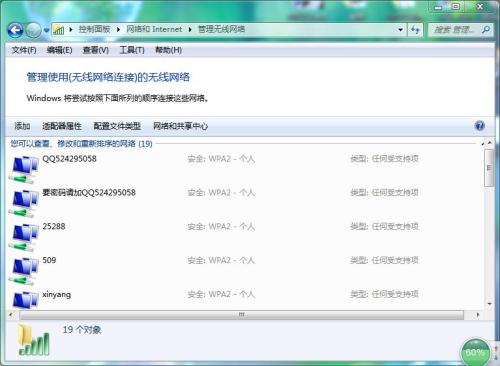Click the horizontal scrollbar left arrow
Viewport: 500px width, 366px height.
pos(11,315)
